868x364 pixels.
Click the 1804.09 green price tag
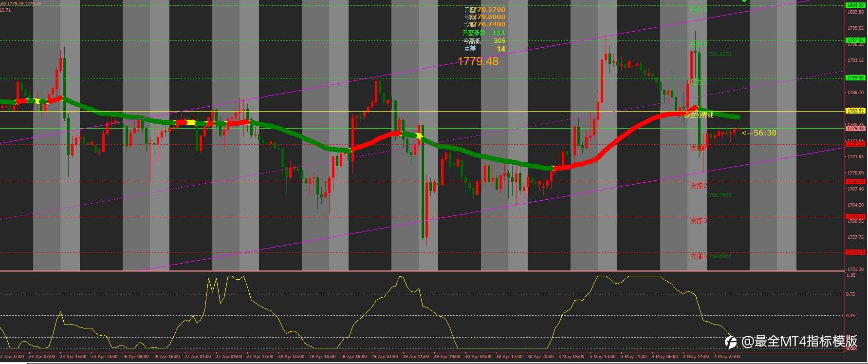[855, 5]
